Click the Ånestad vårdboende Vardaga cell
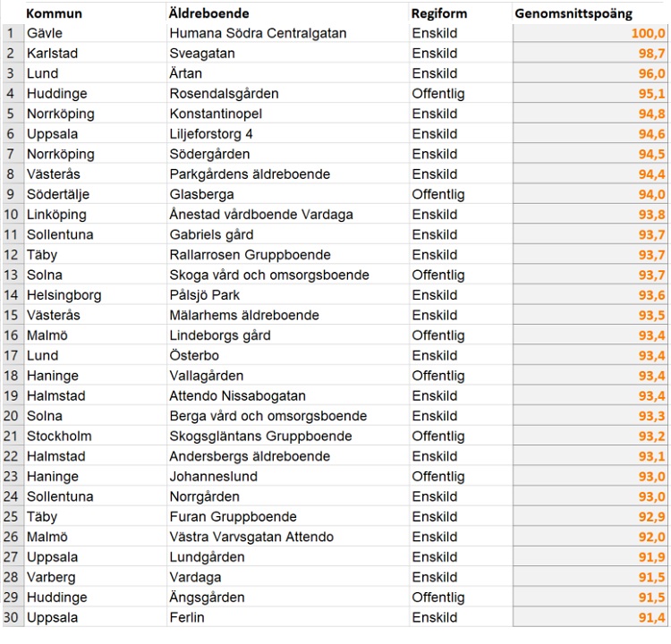This screenshot has height=644, width=671. coord(261,215)
